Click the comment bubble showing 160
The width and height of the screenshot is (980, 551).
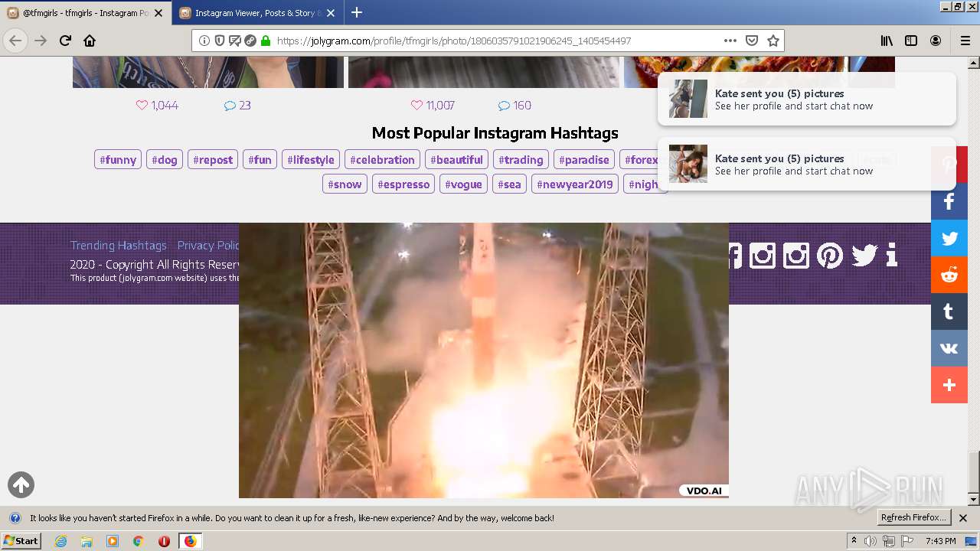(x=504, y=106)
